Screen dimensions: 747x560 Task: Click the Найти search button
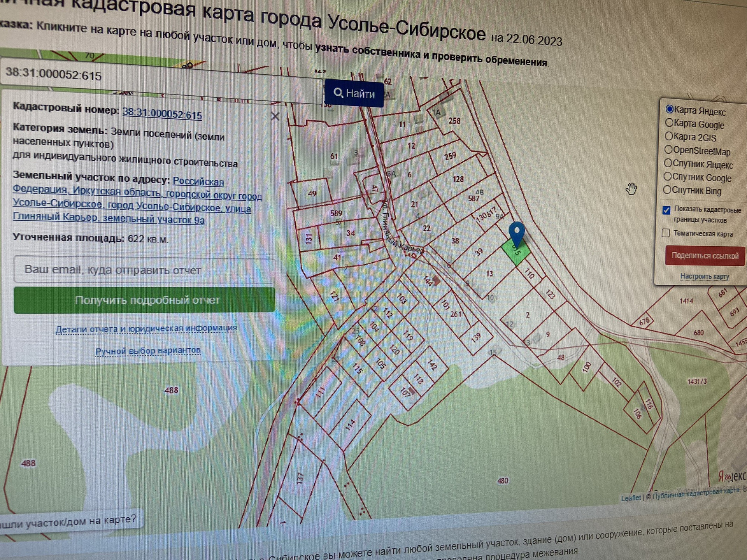click(354, 93)
